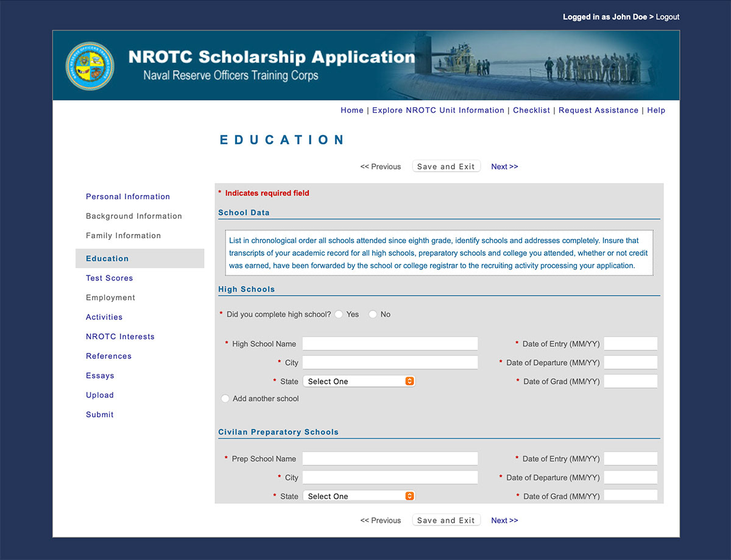Screen dimensions: 731x560
Task: Select Yes for completed high school
Action: pyautogui.click(x=339, y=314)
